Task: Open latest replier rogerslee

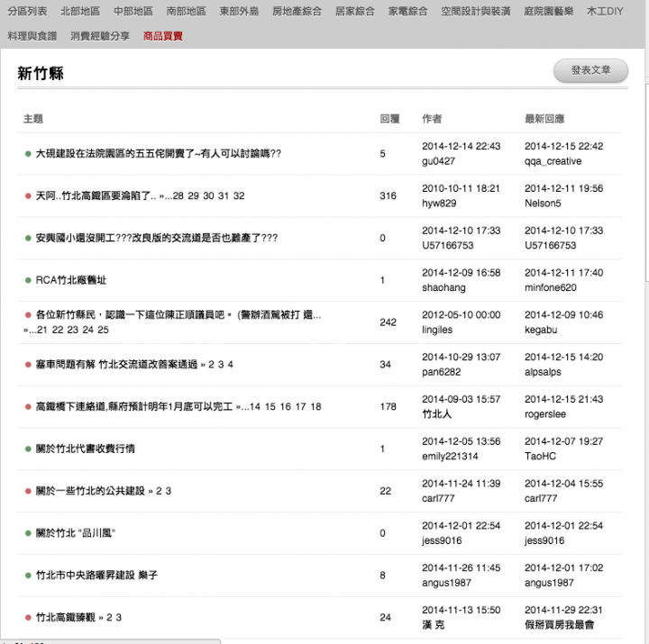Action: tap(545, 414)
